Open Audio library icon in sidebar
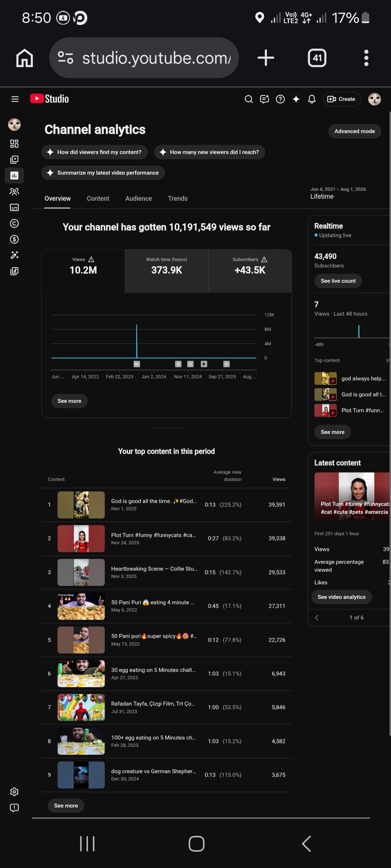 (14, 271)
